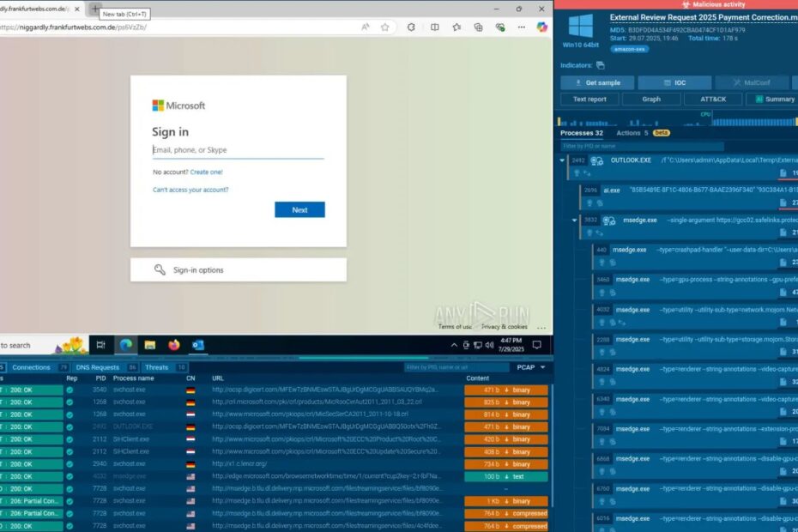
Task: Click the key icon in Sign-in options
Action: pyautogui.click(x=160, y=269)
